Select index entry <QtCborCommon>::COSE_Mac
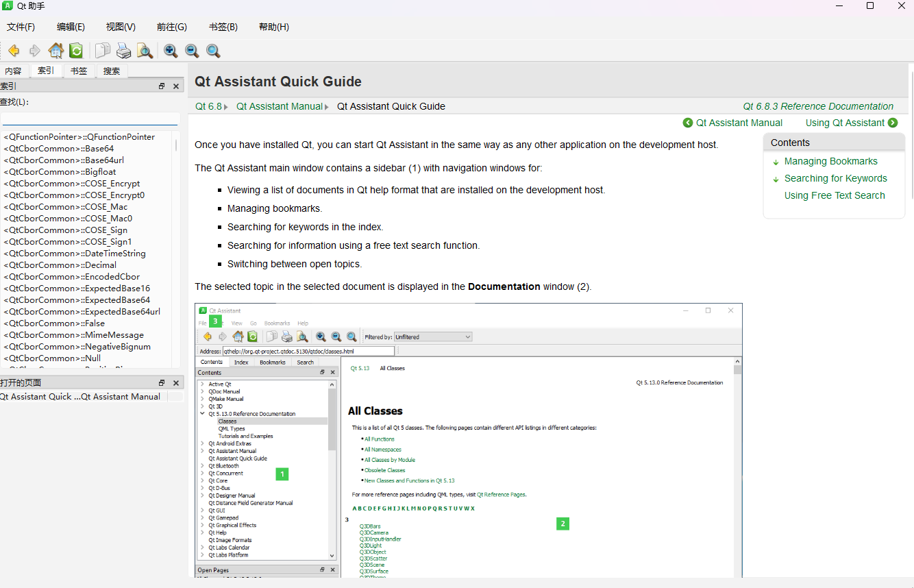Viewport: 914px width, 588px height. pyautogui.click(x=65, y=207)
